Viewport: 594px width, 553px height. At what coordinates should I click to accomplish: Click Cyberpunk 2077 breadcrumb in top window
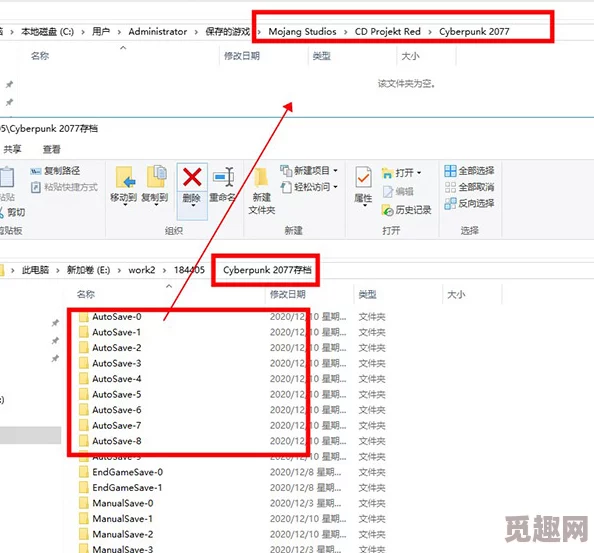coord(474,31)
